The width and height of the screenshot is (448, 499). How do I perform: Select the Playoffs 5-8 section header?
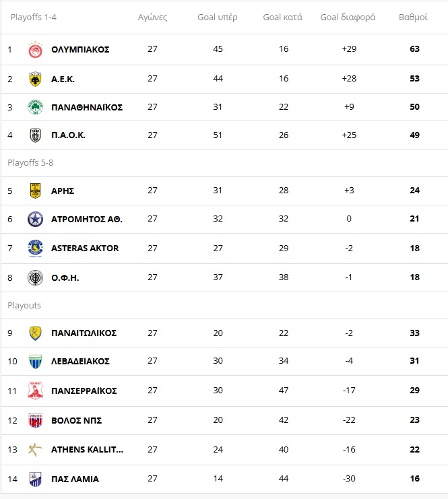point(30,162)
